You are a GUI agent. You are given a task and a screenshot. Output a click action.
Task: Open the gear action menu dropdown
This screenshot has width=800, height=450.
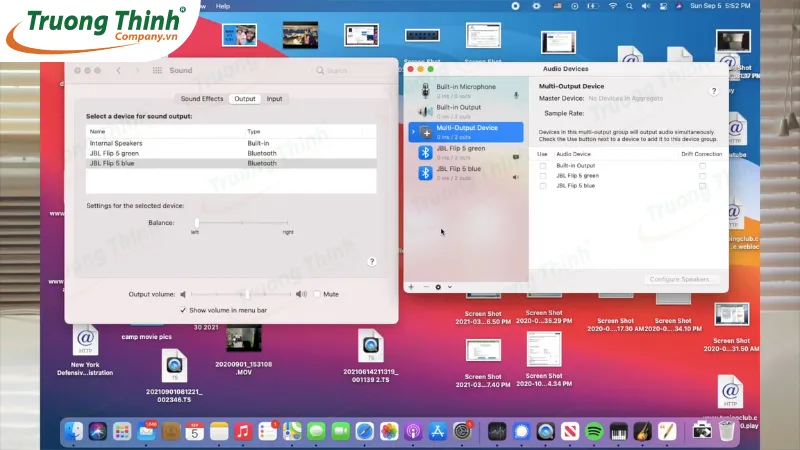point(441,287)
